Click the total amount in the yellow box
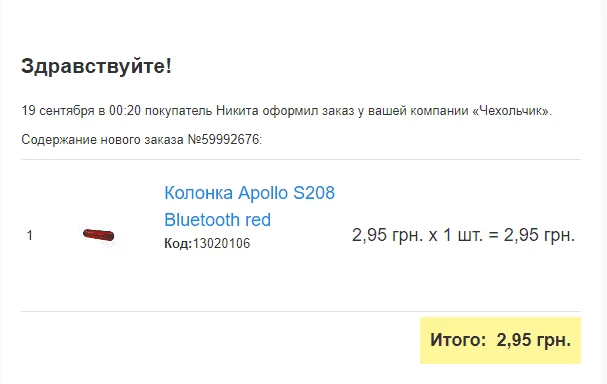The height and width of the screenshot is (384, 607). tap(534, 340)
